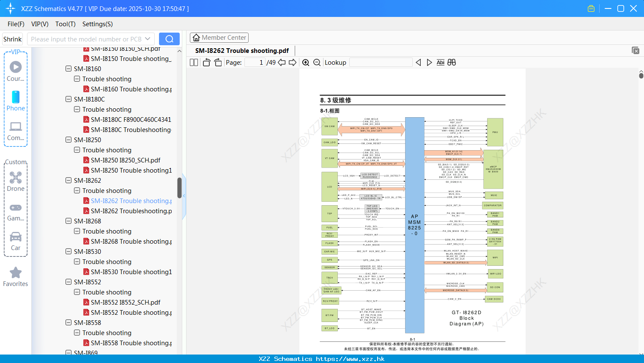Open PDF icon for SM-I8160 Trouble shooting
This screenshot has height=363, width=644.
(86, 89)
